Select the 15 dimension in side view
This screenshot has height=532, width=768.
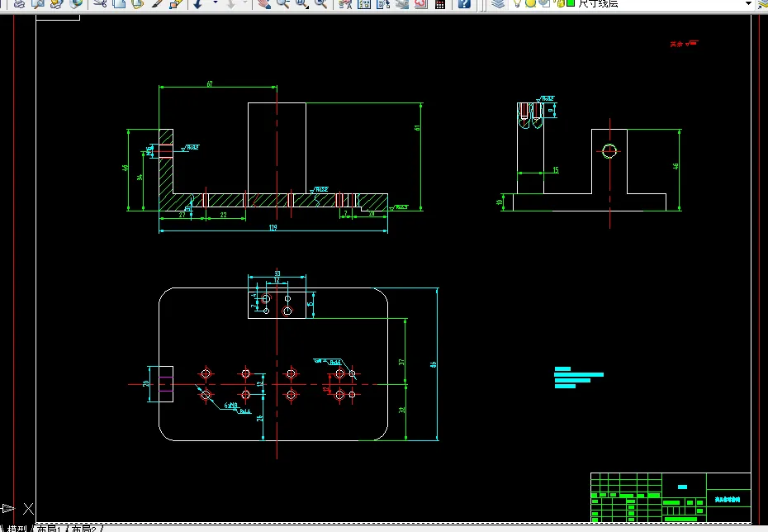point(556,170)
